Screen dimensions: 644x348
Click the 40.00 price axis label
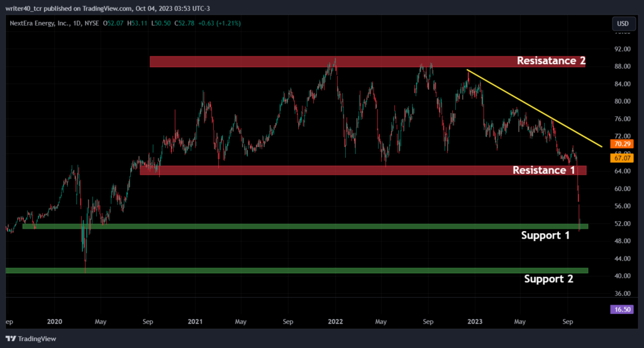622,276
